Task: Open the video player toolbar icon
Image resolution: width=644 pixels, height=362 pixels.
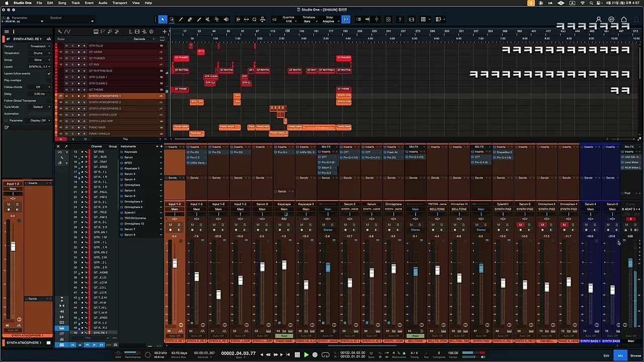Action: pos(412,20)
